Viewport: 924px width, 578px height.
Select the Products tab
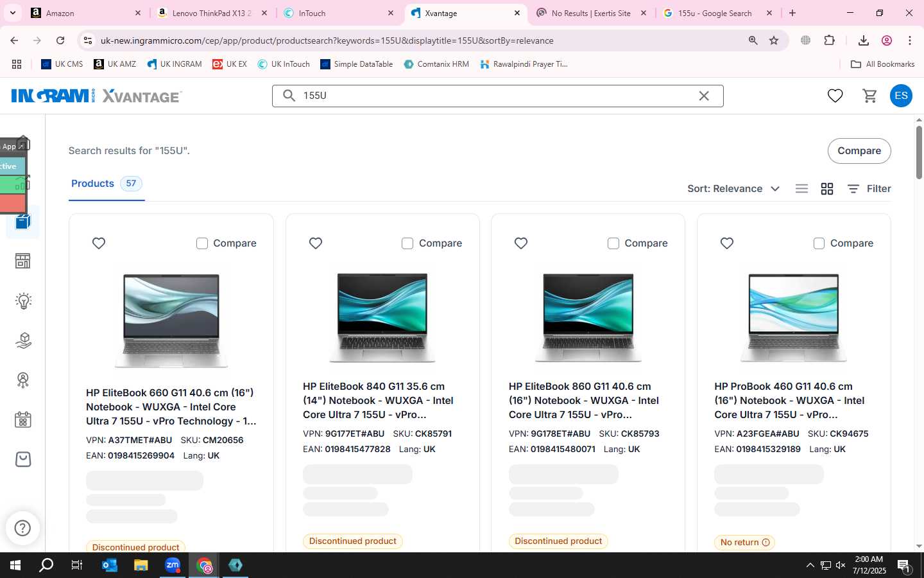tap(107, 184)
